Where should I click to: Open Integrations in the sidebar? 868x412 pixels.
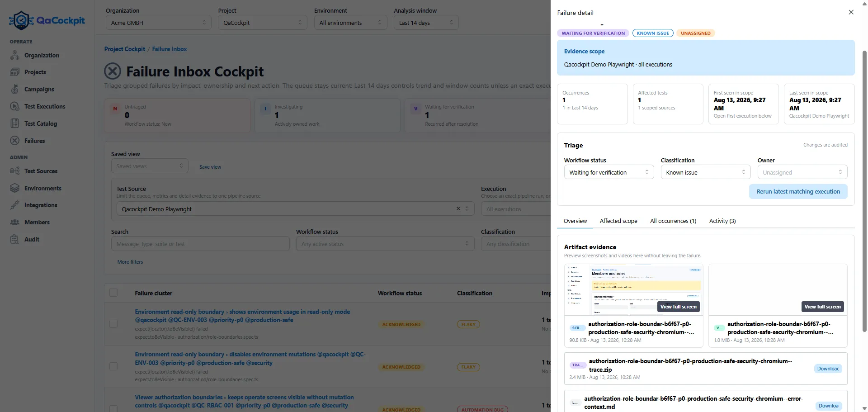click(x=34, y=205)
